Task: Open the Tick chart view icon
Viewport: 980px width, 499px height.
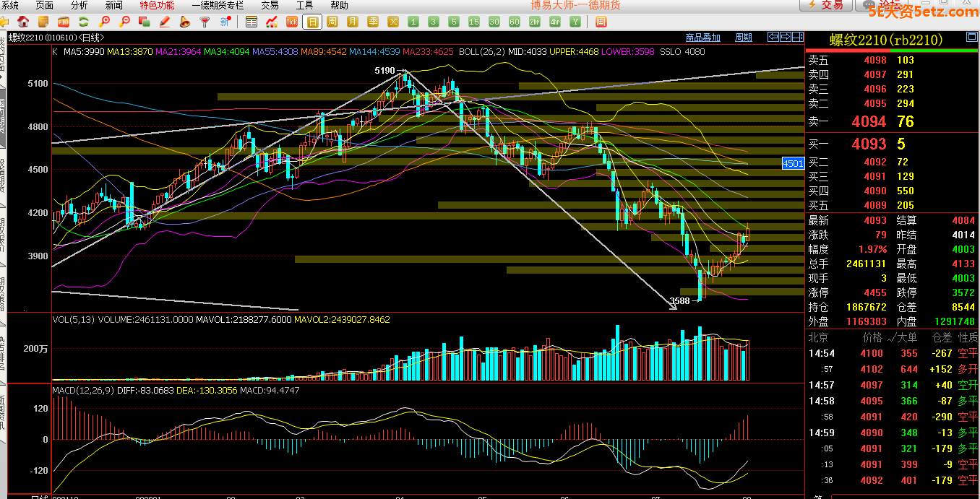Action: [x=291, y=22]
